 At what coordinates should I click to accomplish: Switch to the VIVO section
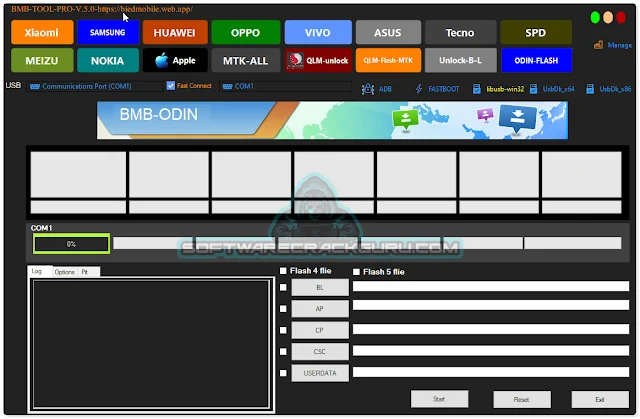[x=318, y=32]
